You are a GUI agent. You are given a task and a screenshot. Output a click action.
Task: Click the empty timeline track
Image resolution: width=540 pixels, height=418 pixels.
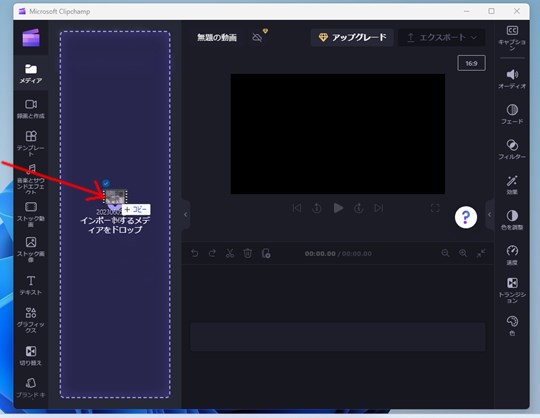tap(338, 337)
